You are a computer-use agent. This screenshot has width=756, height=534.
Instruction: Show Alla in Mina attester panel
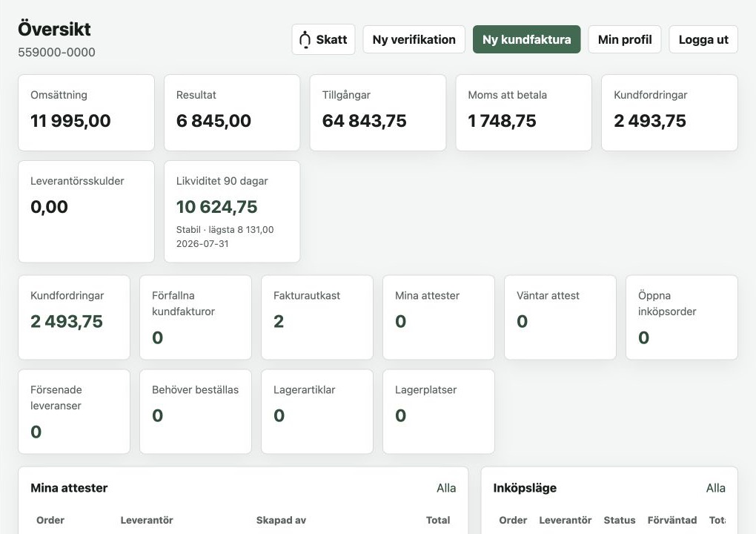click(x=446, y=488)
